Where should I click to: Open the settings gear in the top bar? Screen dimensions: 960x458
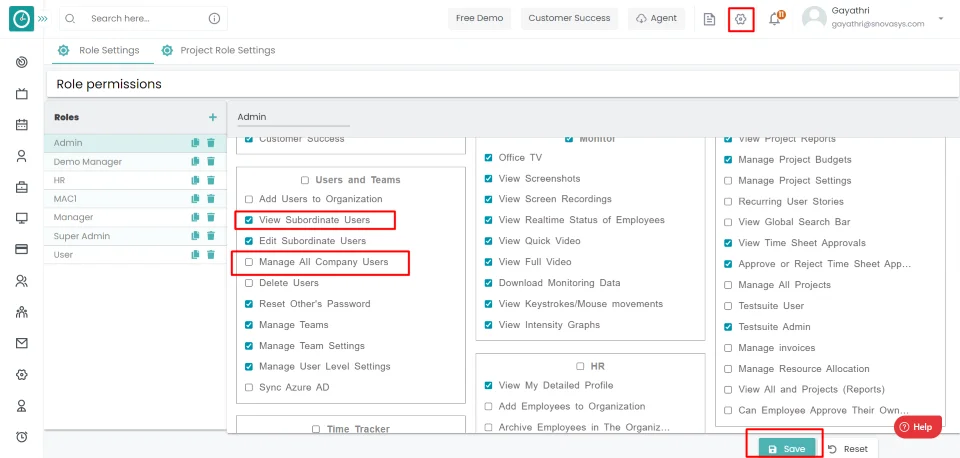tap(741, 19)
